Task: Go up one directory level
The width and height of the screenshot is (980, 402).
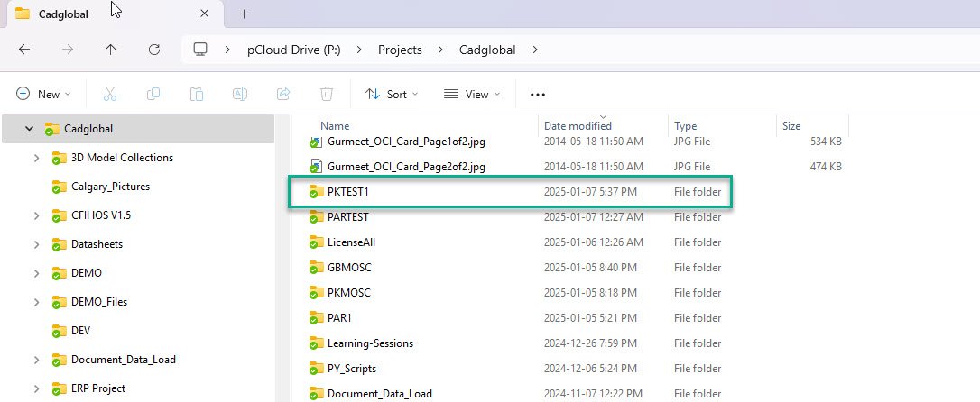Action: (x=110, y=50)
